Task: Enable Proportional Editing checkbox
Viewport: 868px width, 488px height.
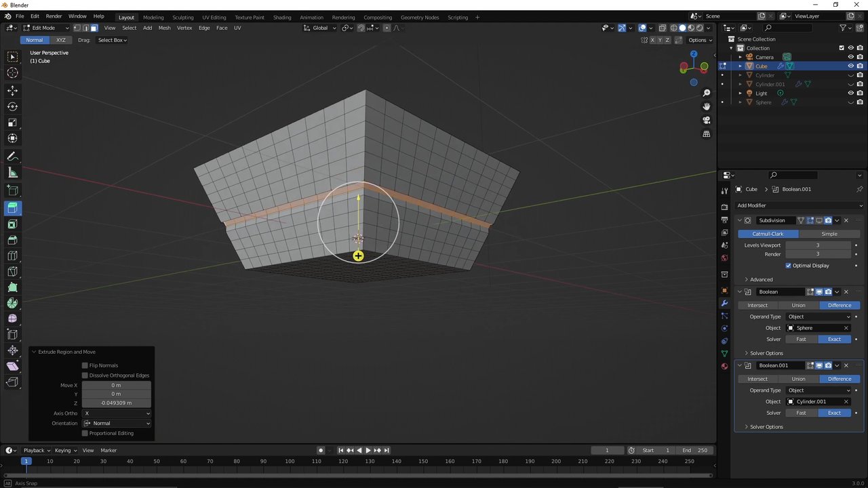Action: [85, 433]
